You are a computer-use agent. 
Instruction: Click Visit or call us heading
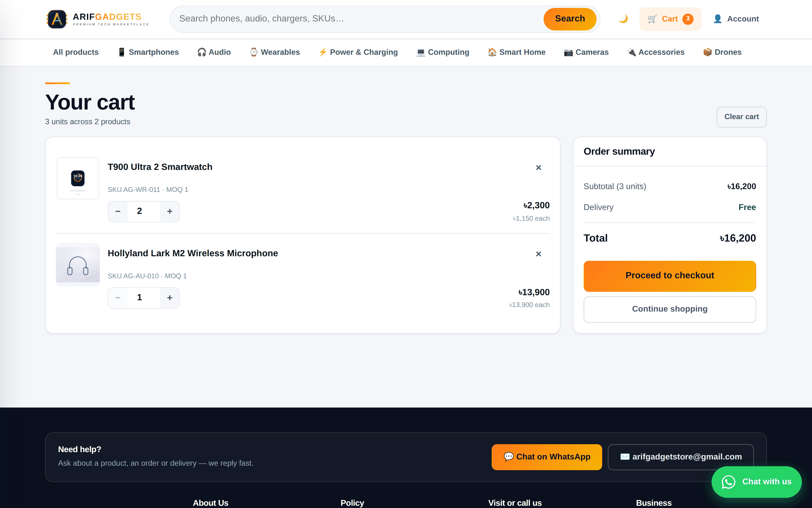tap(515, 503)
